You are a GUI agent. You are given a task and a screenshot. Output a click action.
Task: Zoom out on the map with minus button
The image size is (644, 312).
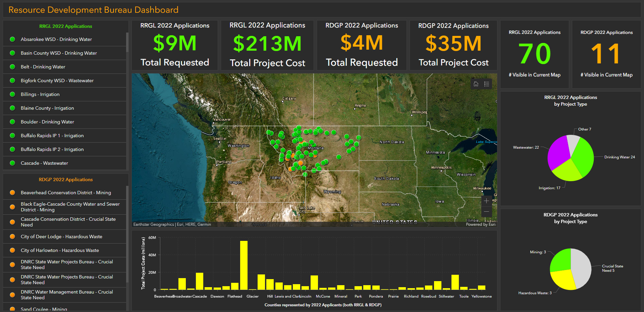(x=486, y=212)
